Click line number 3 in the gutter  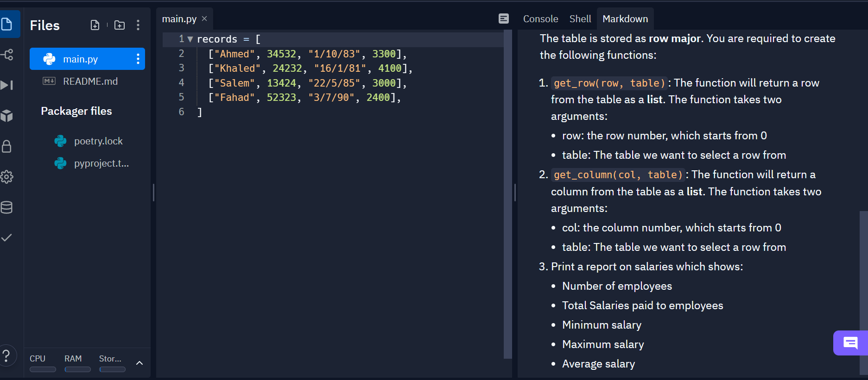point(182,68)
